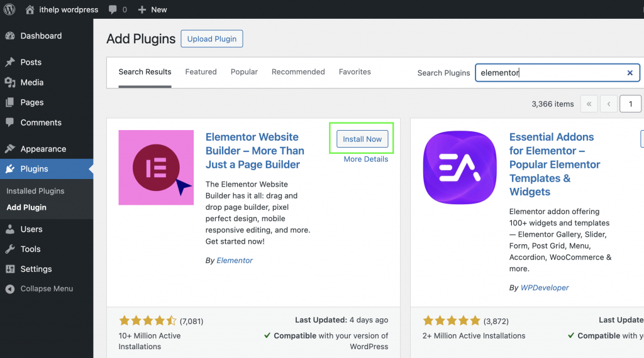Click the Collapse Menu arrow icon
The width and height of the screenshot is (644, 358).
(10, 289)
